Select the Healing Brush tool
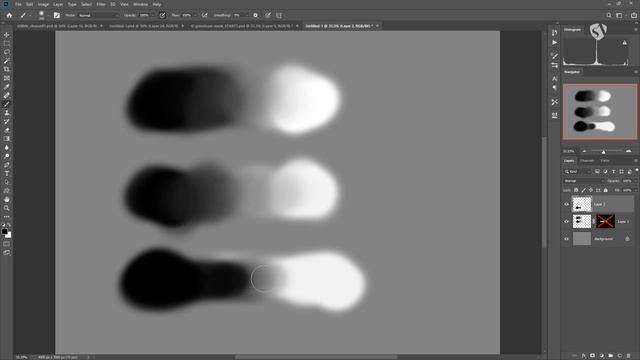The height and width of the screenshot is (360, 640). [x=7, y=96]
